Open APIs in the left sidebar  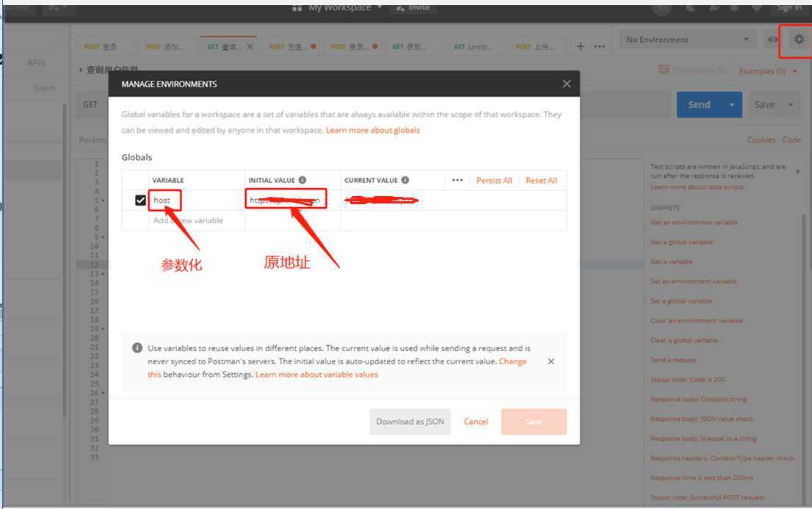point(36,62)
